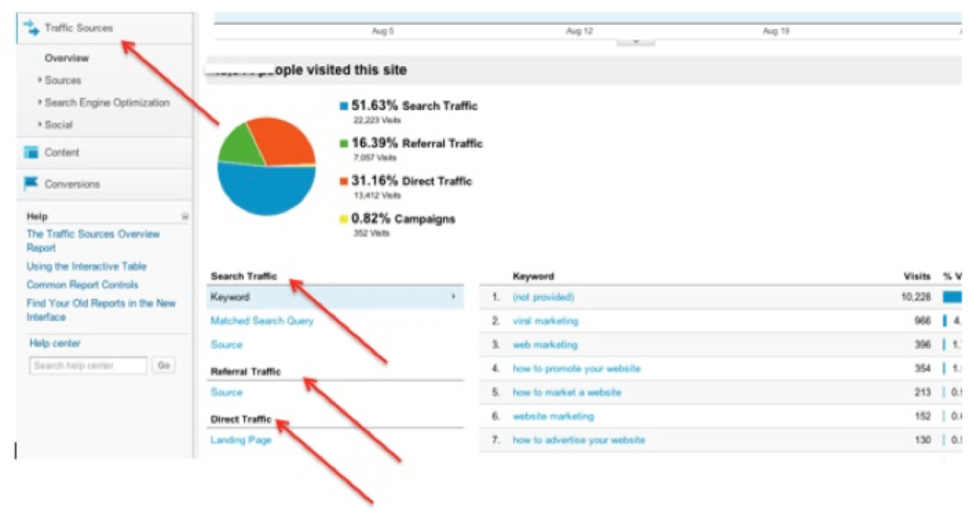Click the blue pie chart slice
Image resolution: width=980 pixels, height=522 pixels.
tap(267, 191)
